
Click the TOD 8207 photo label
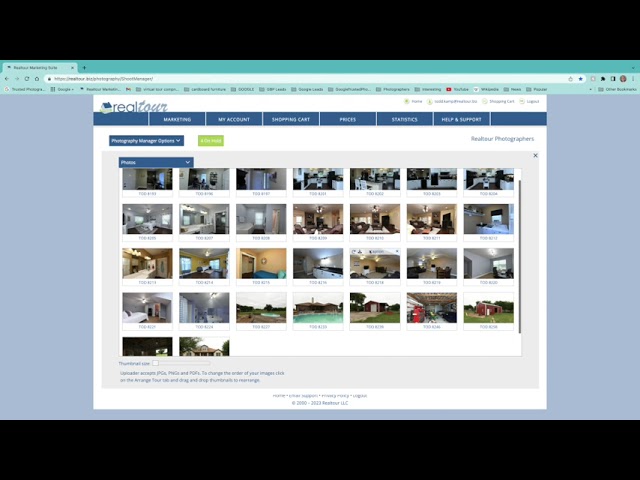(x=204, y=238)
